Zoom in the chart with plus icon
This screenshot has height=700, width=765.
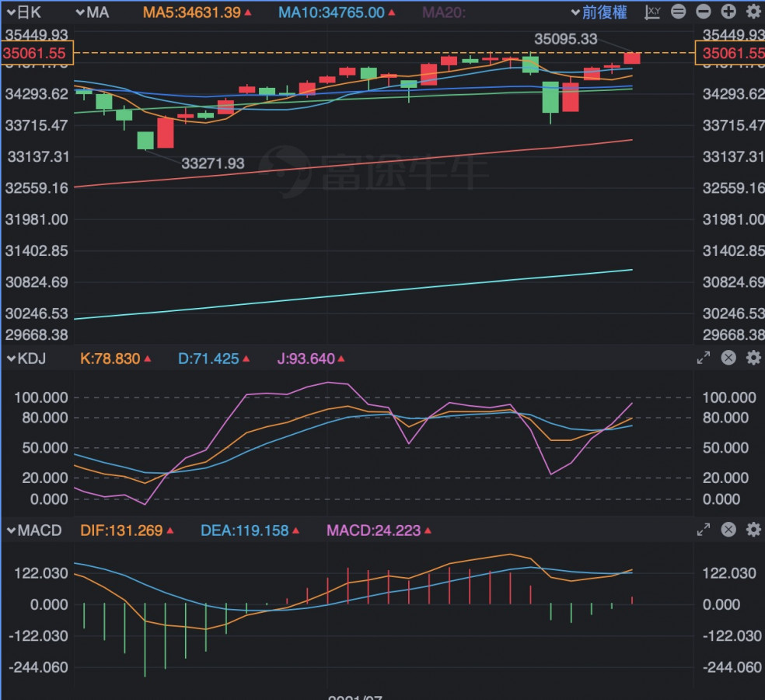728,12
